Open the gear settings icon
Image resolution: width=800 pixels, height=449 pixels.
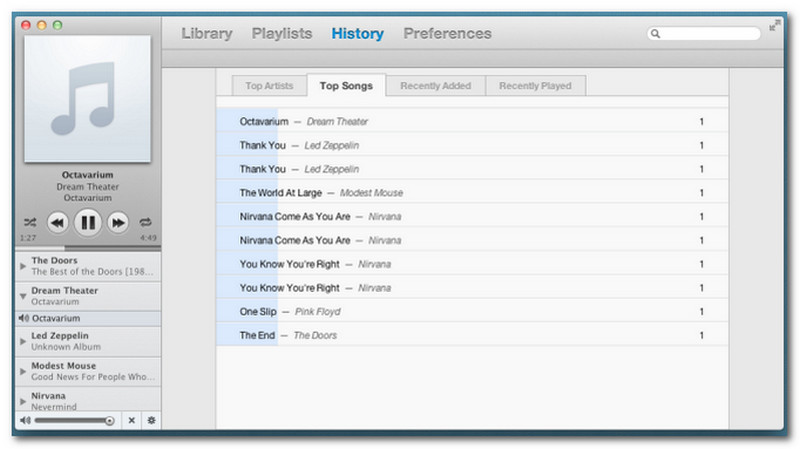[152, 420]
